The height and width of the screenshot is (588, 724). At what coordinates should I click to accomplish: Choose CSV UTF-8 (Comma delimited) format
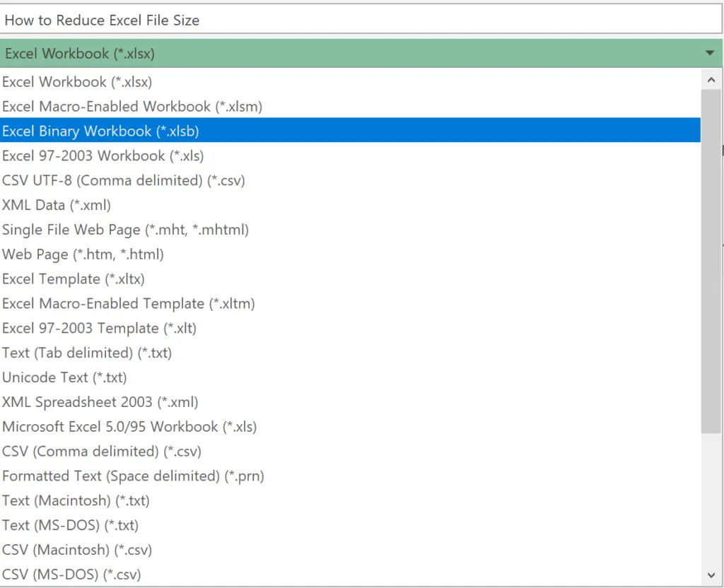point(351,180)
